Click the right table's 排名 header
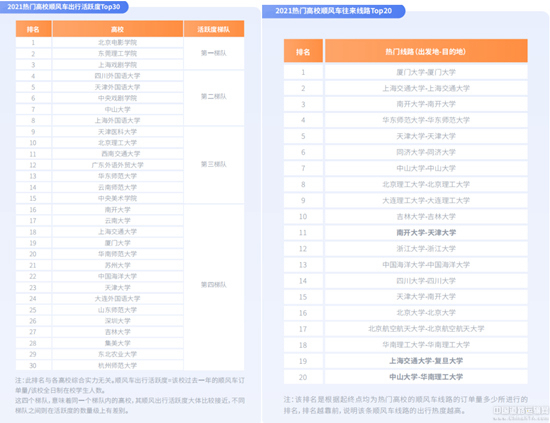 point(303,52)
